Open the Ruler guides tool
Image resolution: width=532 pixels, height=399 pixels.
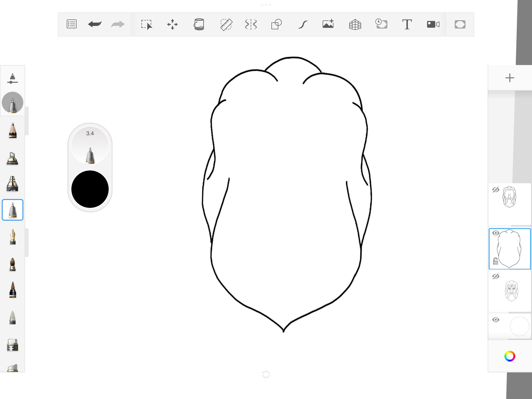click(x=226, y=24)
